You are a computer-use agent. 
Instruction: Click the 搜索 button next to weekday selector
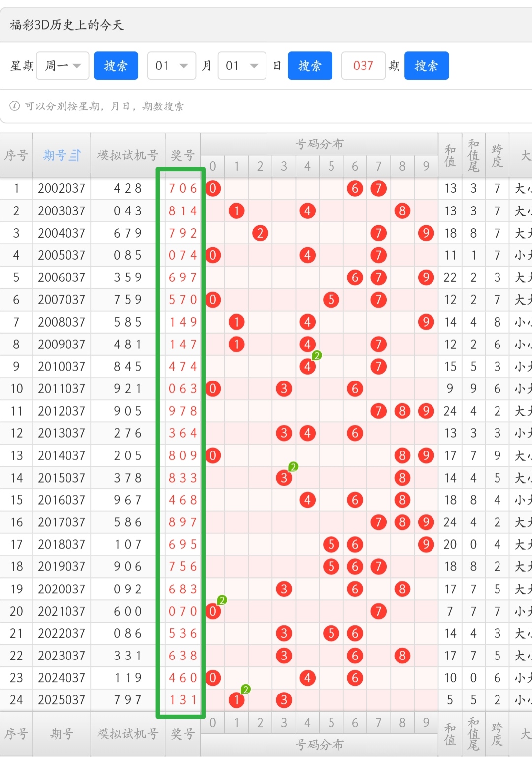[x=116, y=66]
